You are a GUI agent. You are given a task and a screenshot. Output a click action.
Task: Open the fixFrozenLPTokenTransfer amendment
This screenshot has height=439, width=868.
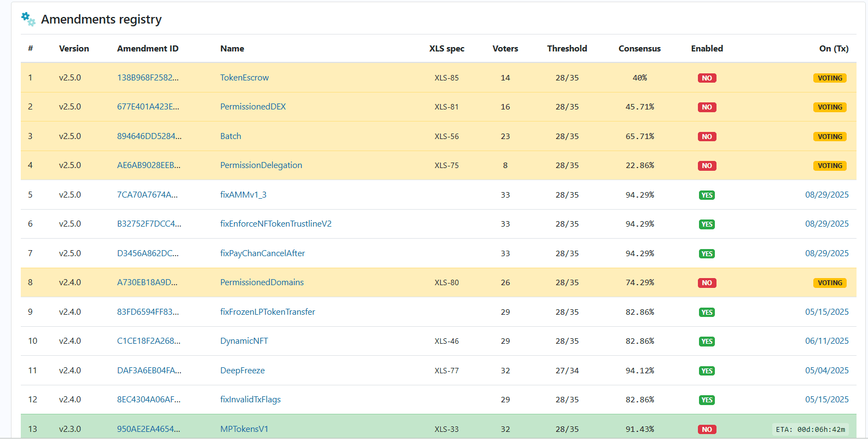[x=267, y=312]
